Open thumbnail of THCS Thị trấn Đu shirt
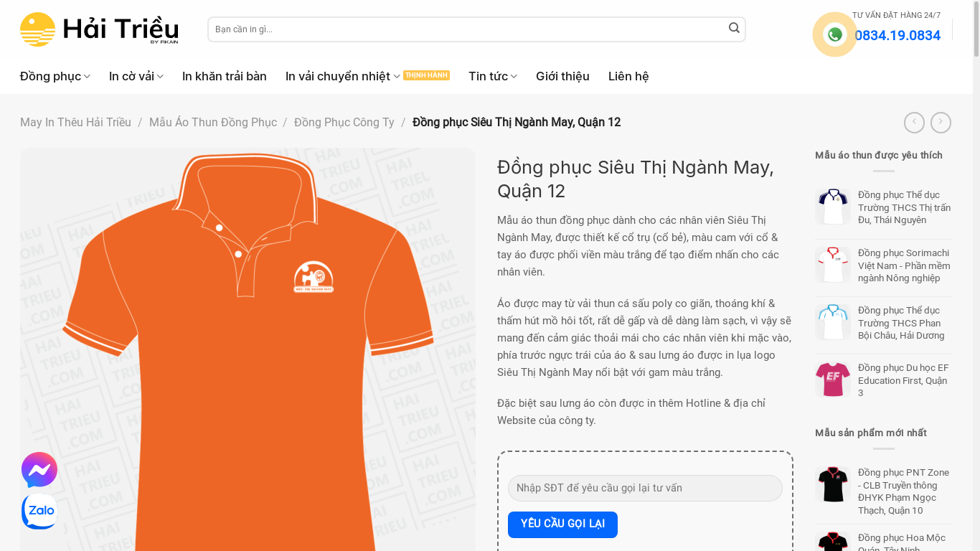This screenshot has width=980, height=551. pos(833,207)
